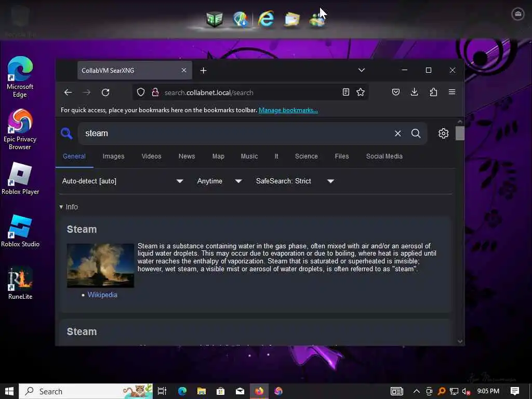This screenshot has height=399, width=532.
Task: Toggle reader view in address bar
Action: click(x=345, y=92)
